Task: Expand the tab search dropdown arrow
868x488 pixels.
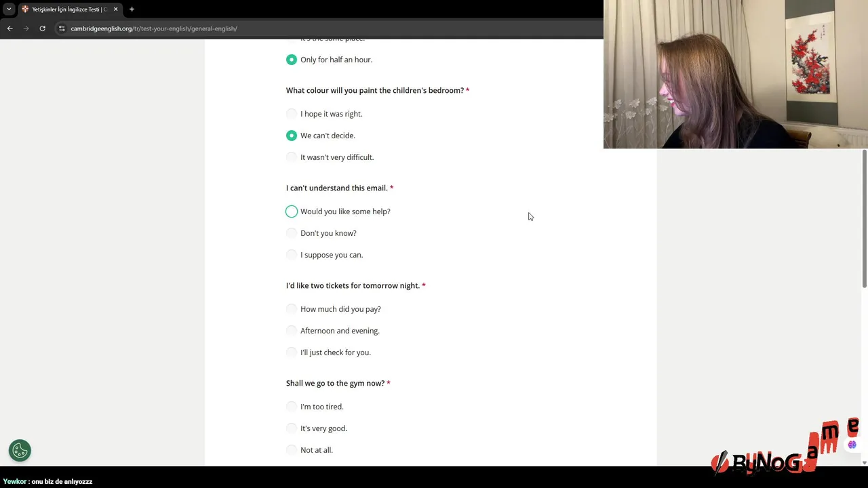Action: point(9,9)
